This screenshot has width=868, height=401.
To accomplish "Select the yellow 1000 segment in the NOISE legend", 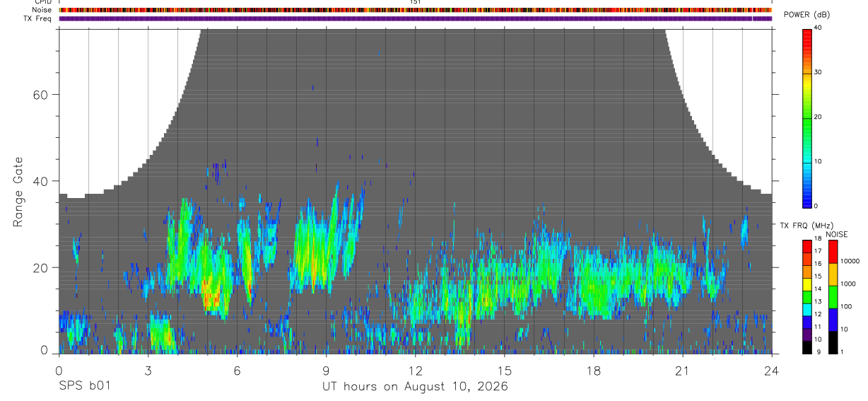I will pos(832,274).
